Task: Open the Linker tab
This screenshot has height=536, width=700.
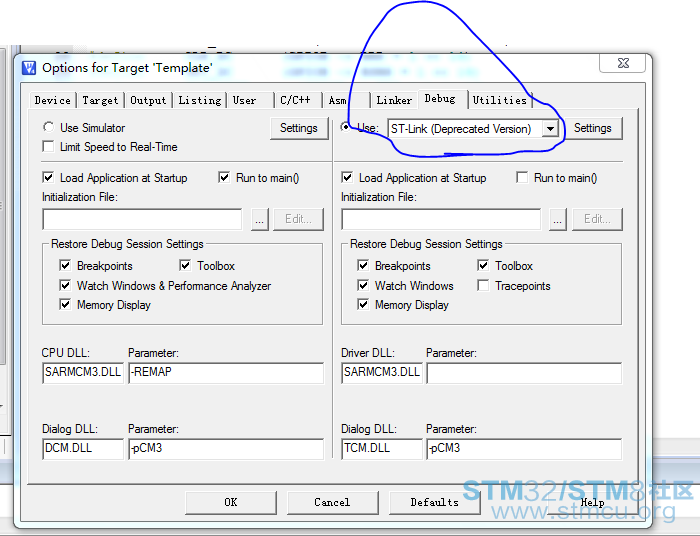Action: pyautogui.click(x=394, y=100)
